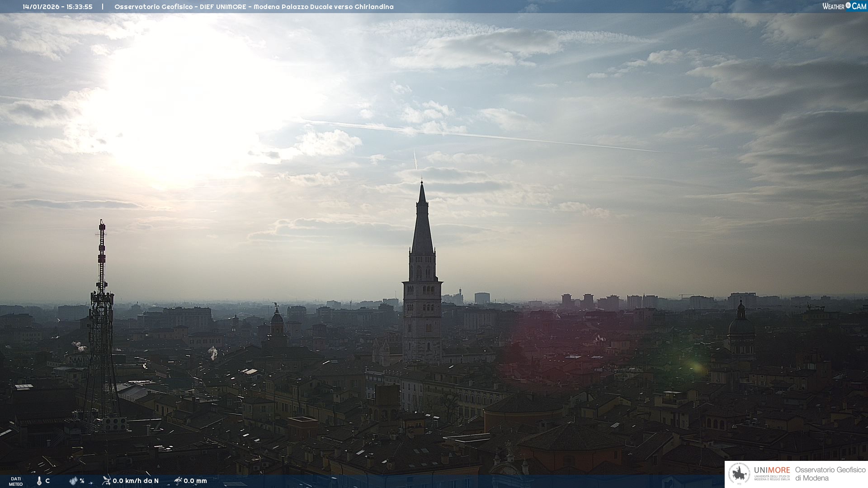Click the humidity % unit label

[82, 481]
